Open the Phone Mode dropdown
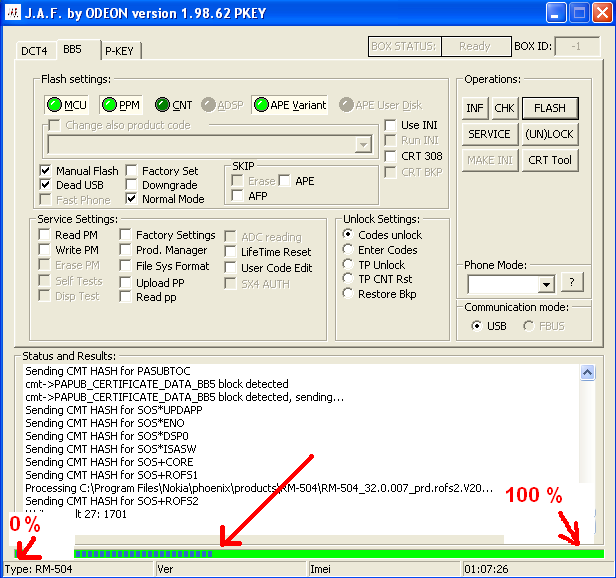 pyautogui.click(x=546, y=284)
